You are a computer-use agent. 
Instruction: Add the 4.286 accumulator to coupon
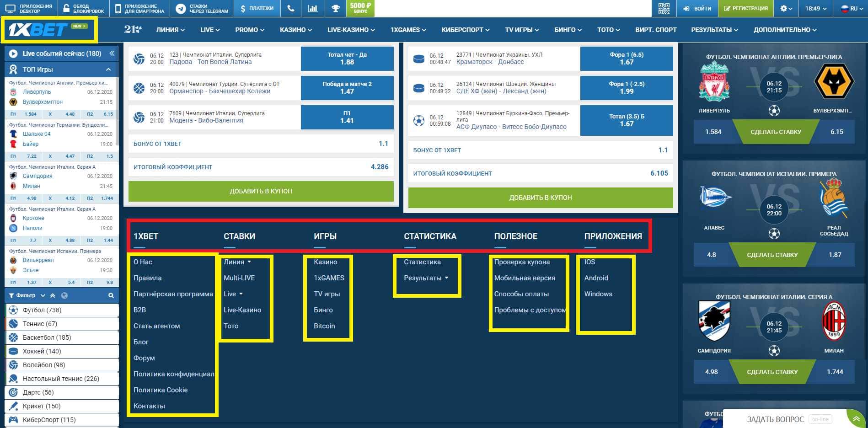click(261, 191)
